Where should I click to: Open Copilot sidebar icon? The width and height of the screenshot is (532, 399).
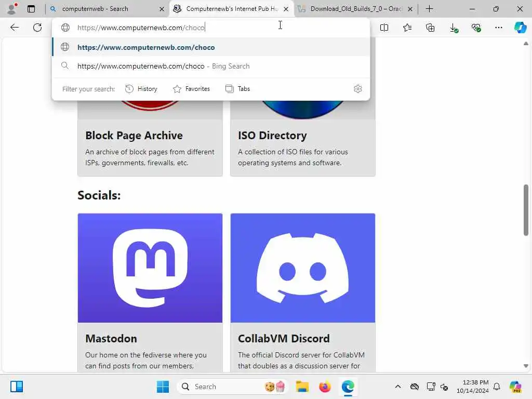(521, 28)
